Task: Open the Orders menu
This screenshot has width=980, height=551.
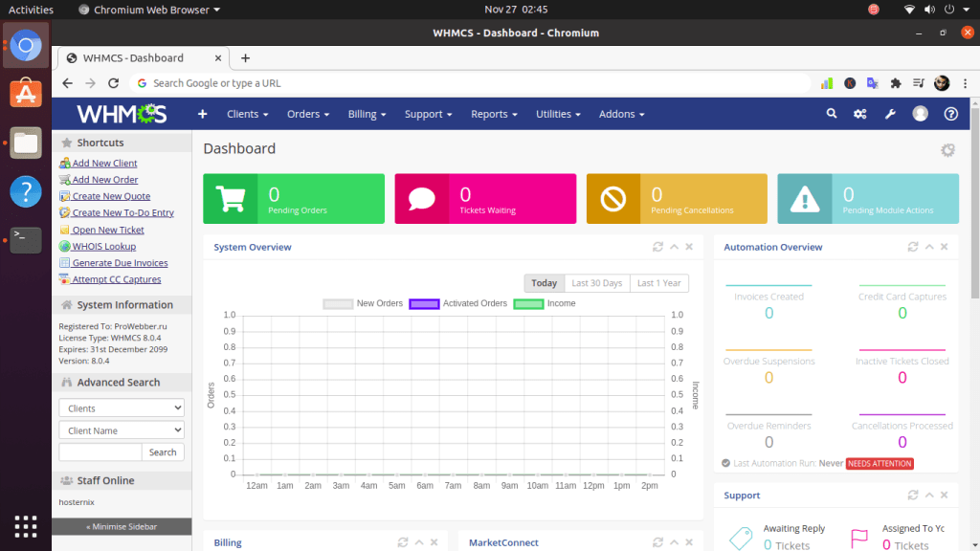Action: pos(308,114)
